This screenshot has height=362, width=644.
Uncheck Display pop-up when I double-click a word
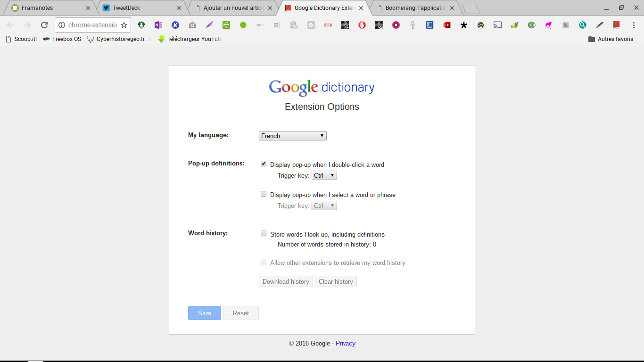coord(264,164)
